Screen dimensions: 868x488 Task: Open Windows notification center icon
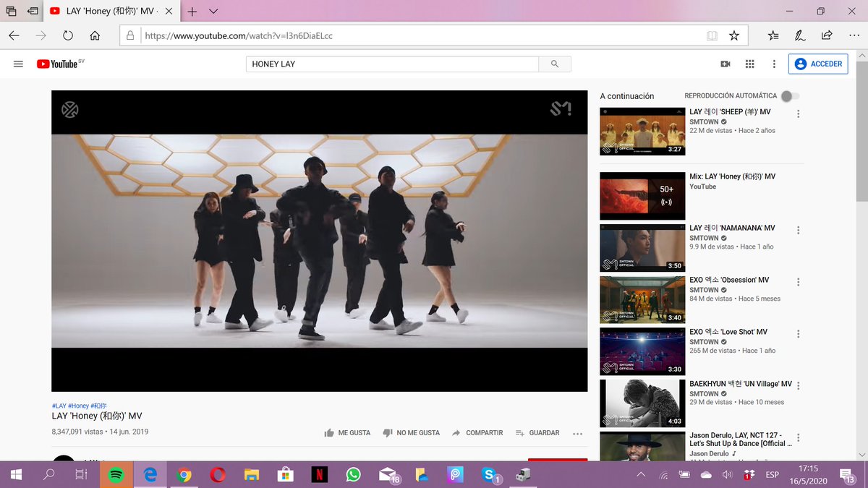point(847,474)
